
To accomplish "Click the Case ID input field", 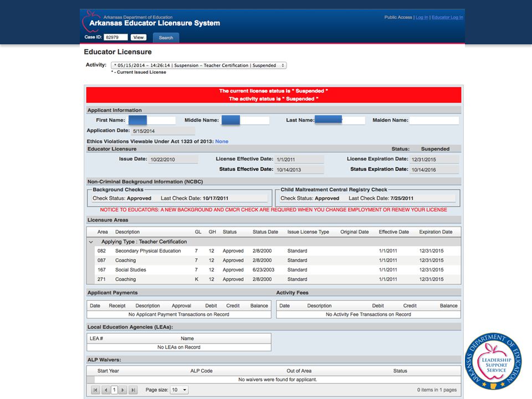I will (x=116, y=37).
